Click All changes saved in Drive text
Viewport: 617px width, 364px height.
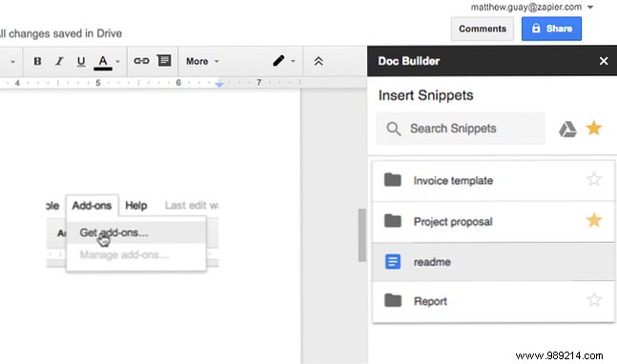pos(60,33)
